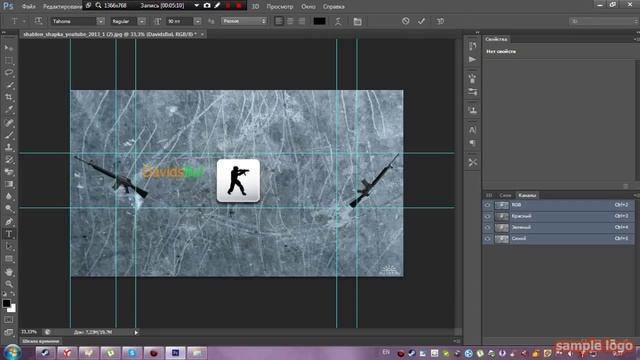Open the Paragraph panel icon
Viewport: 640px width, 360px height.
473,143
